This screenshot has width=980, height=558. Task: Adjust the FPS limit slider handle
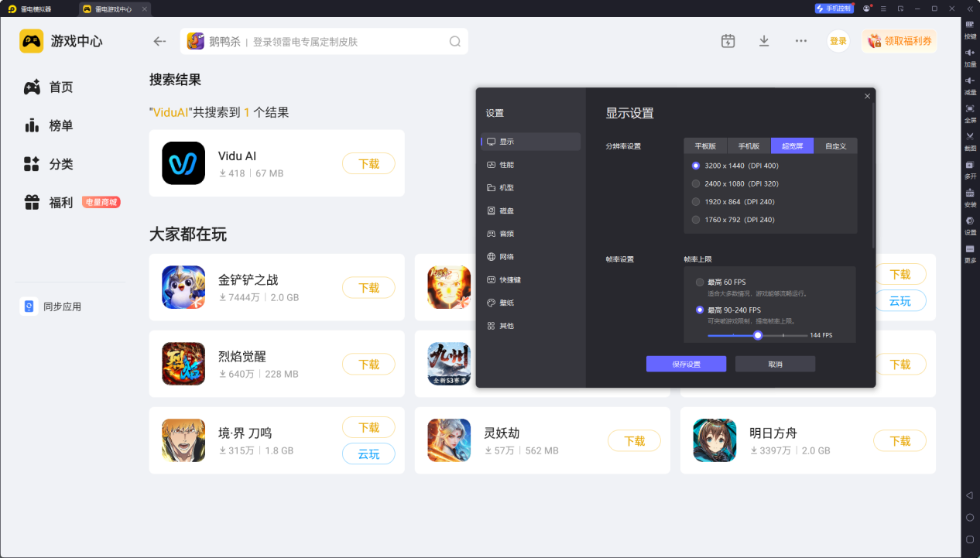(x=758, y=335)
